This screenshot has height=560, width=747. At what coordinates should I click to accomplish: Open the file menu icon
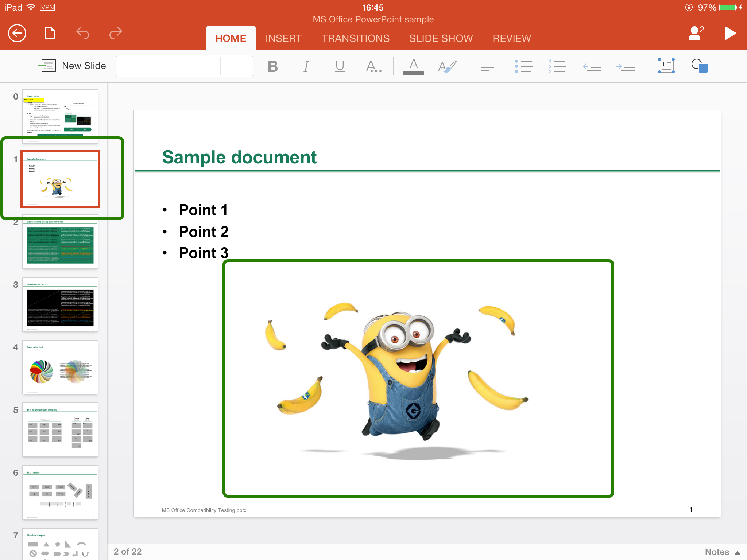(50, 34)
